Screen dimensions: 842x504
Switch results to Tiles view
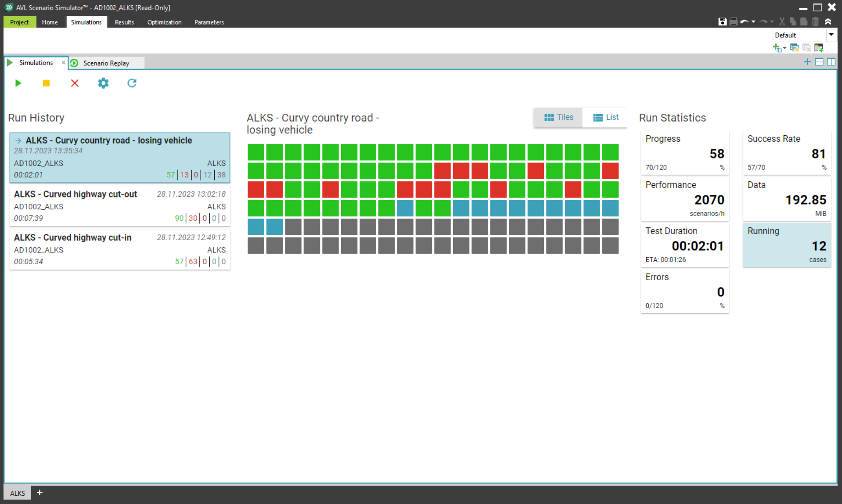[x=558, y=117]
